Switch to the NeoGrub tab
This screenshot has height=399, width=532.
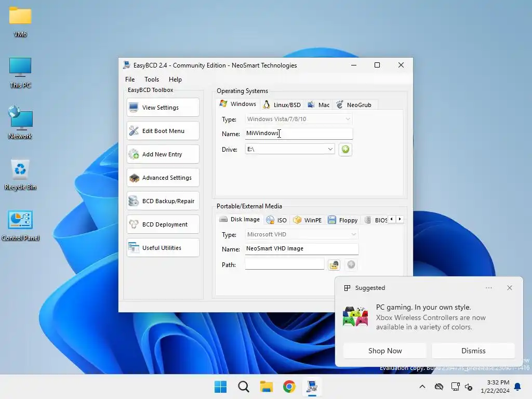(354, 105)
